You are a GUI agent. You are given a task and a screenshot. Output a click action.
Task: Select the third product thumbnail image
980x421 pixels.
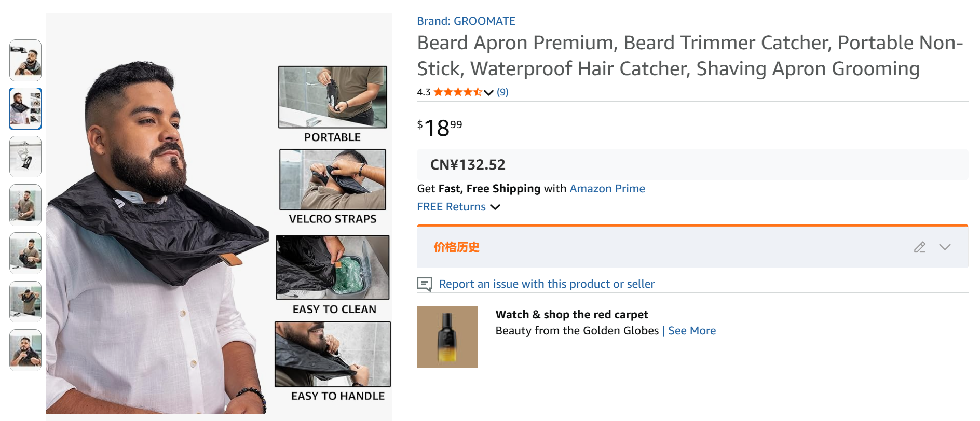(25, 157)
